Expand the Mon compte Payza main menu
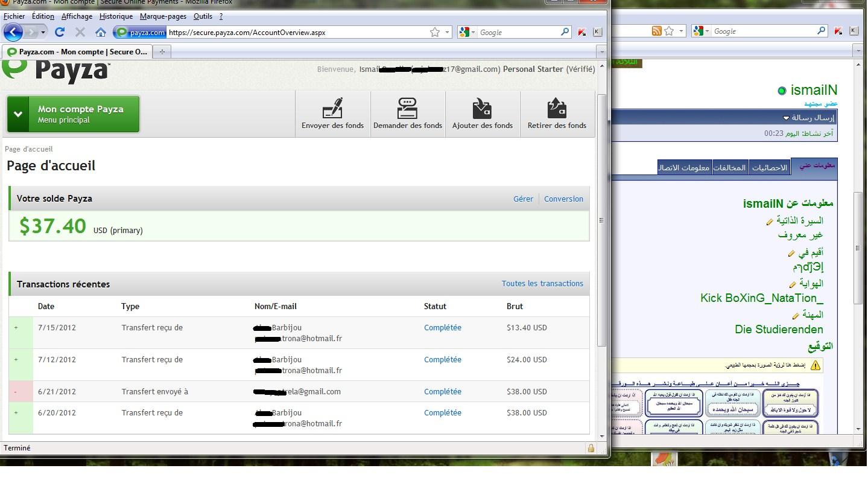The width and height of the screenshot is (868, 477). (73, 114)
